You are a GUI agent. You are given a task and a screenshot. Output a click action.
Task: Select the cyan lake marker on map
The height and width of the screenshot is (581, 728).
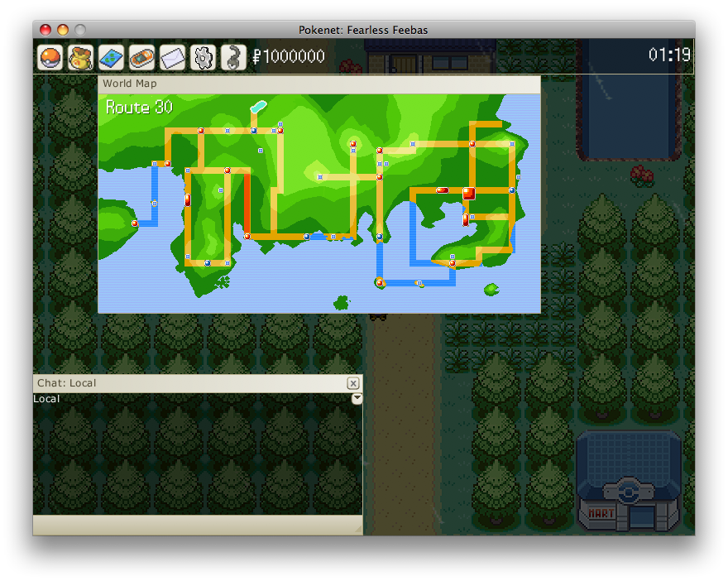(259, 107)
